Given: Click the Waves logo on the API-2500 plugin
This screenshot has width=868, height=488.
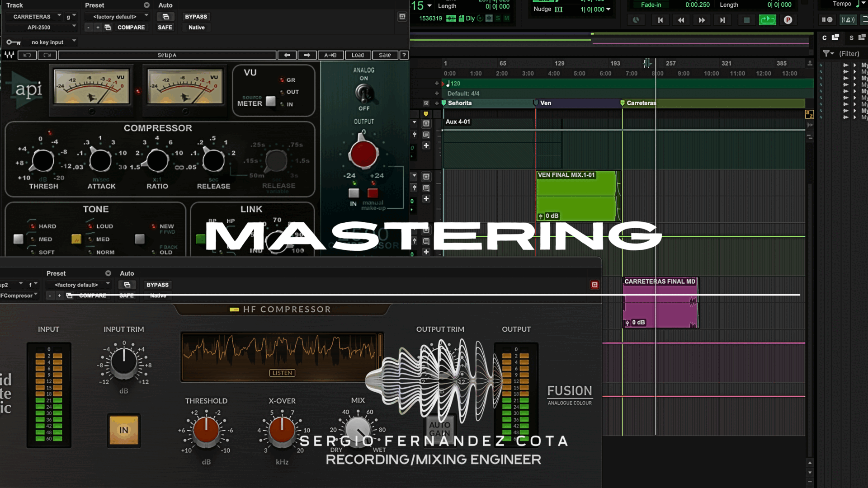Looking at the screenshot, I should click(10, 55).
